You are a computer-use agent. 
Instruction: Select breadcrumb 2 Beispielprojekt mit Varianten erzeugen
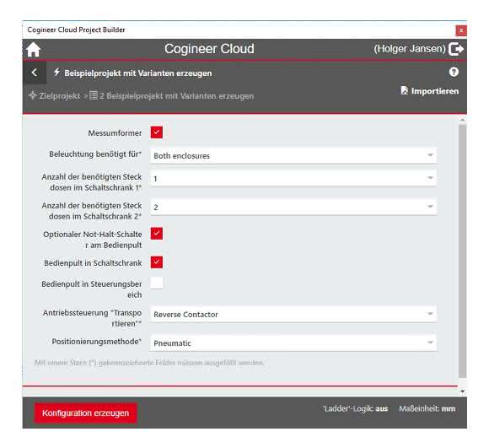point(171,96)
